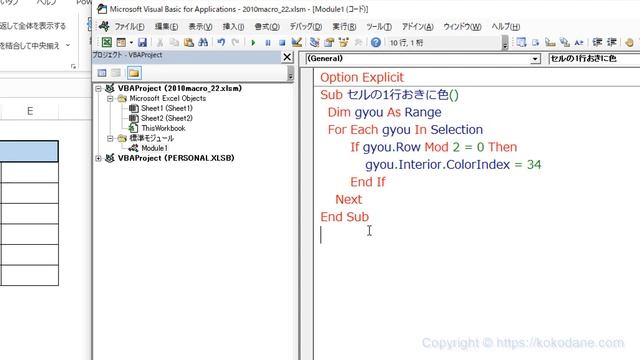Open the (General) object dropdown
The image size is (640, 360).
click(535, 59)
